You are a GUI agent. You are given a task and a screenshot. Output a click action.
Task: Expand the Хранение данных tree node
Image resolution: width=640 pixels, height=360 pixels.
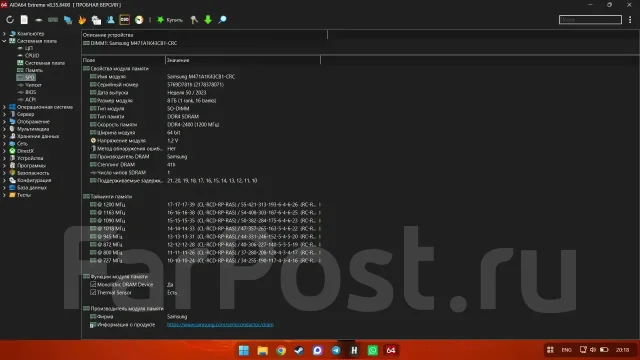(x=4, y=136)
